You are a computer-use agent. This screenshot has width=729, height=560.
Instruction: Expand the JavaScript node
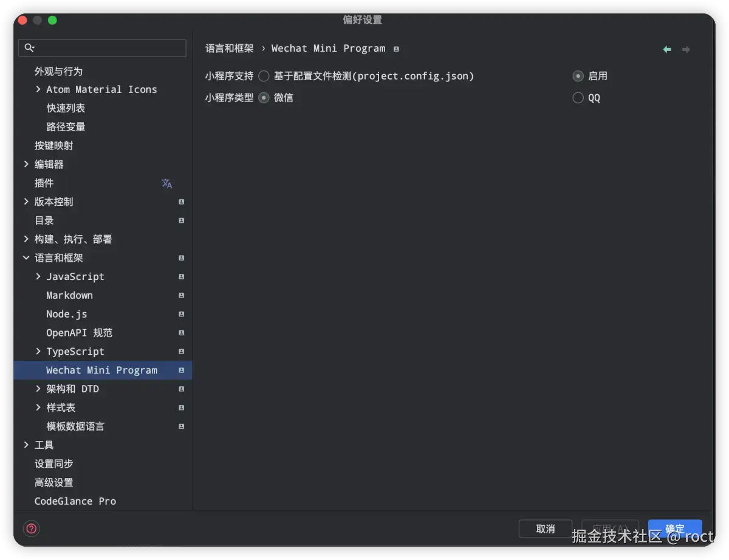38,276
